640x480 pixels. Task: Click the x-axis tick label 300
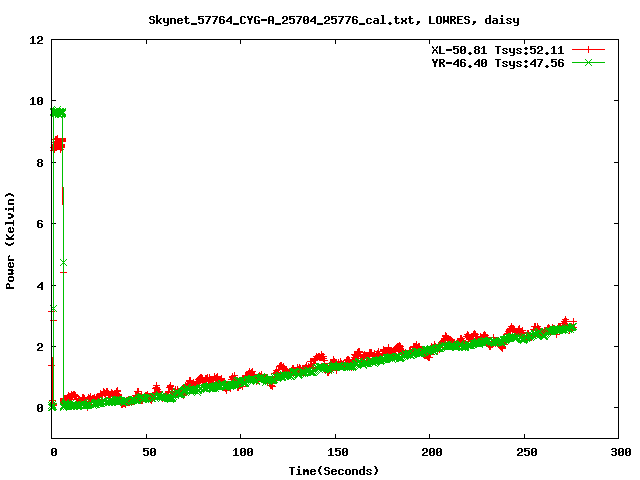pyautogui.click(x=621, y=452)
